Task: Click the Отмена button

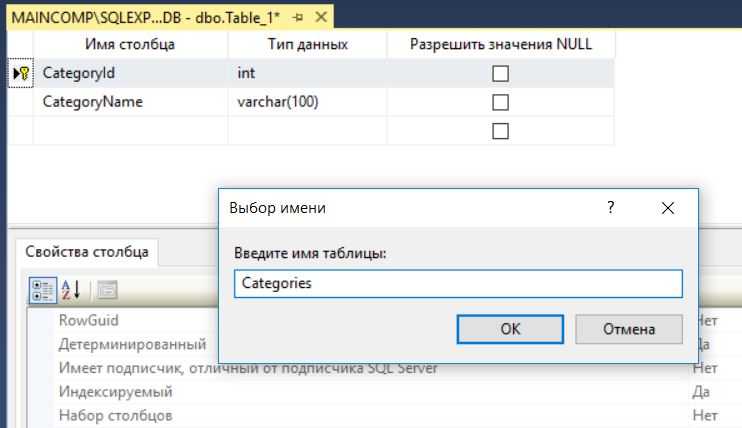Action: [x=629, y=329]
